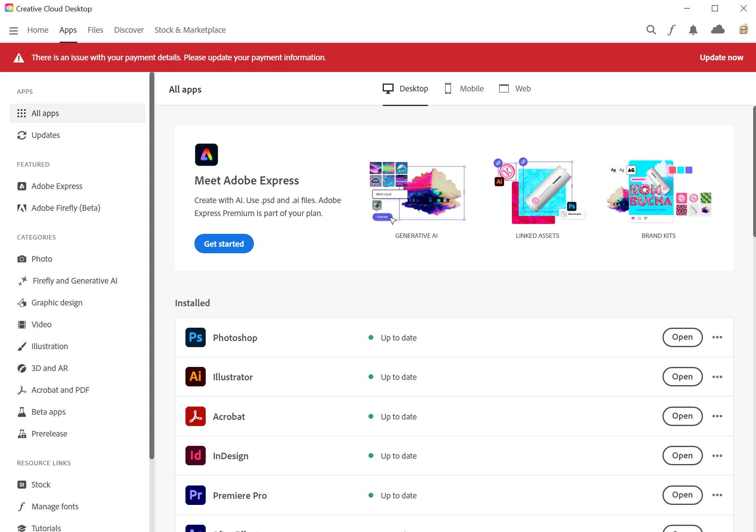Screen dimensions: 756x532
Task: Click the Illustrator app icon
Action: [196, 377]
